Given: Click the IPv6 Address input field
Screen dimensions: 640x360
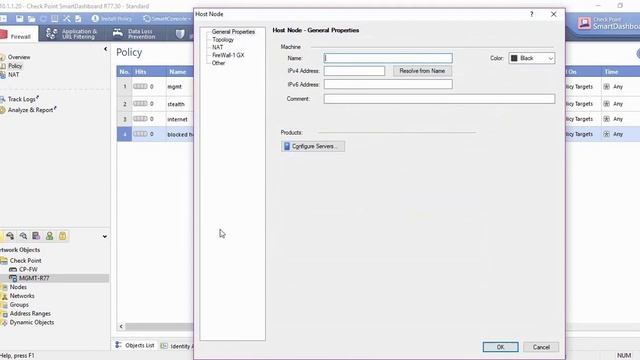Looking at the screenshot, I should tap(388, 84).
